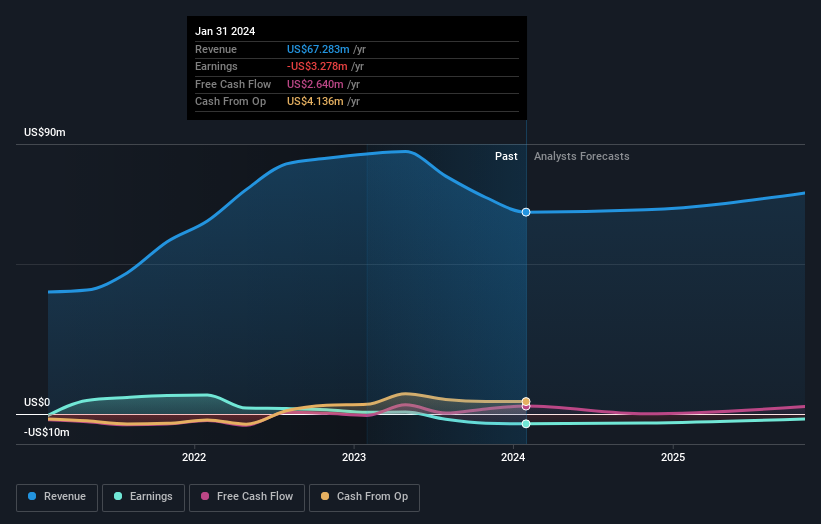Image resolution: width=821 pixels, height=524 pixels.
Task: Click the US$67.283m revenue value
Action: pyautogui.click(x=318, y=49)
